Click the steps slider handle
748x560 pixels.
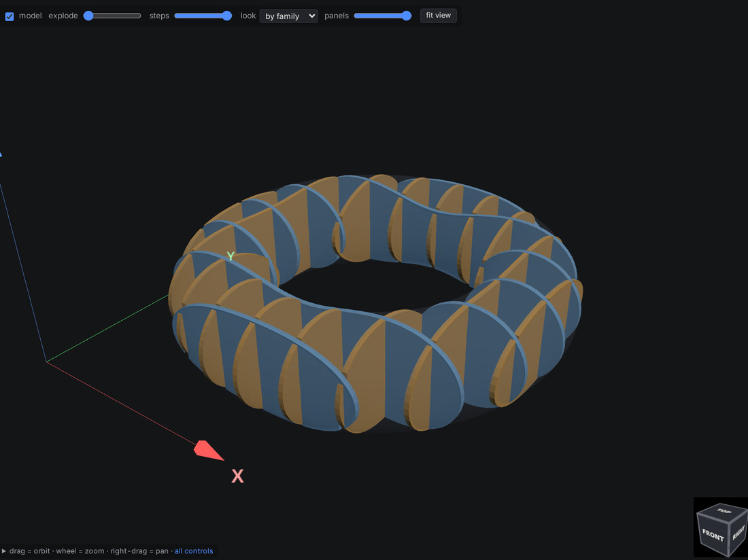tap(227, 16)
